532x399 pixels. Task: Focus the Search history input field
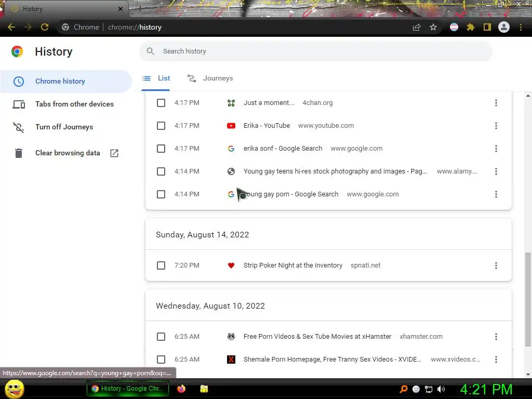click(315, 51)
